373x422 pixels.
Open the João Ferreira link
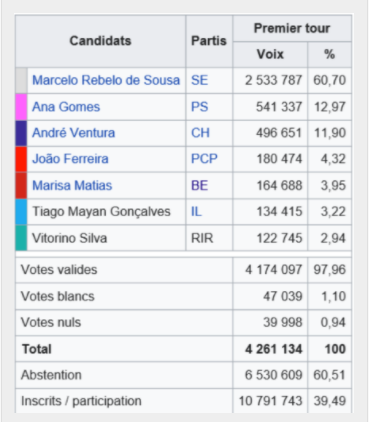click(70, 159)
